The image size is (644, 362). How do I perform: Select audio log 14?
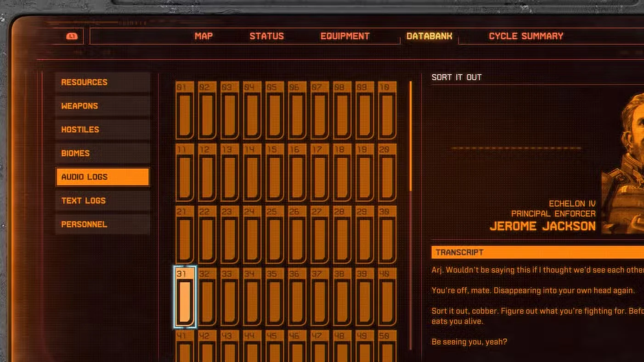(x=252, y=173)
